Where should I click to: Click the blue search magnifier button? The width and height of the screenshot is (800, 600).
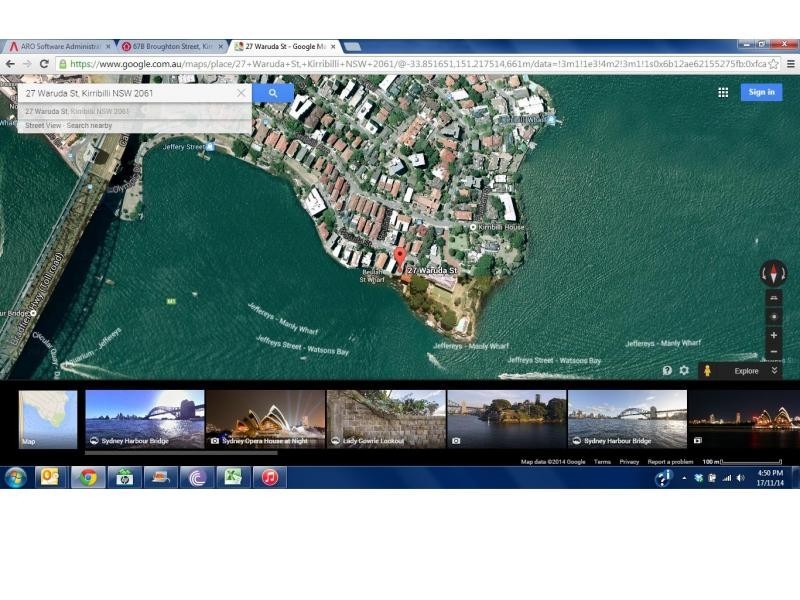click(273, 93)
